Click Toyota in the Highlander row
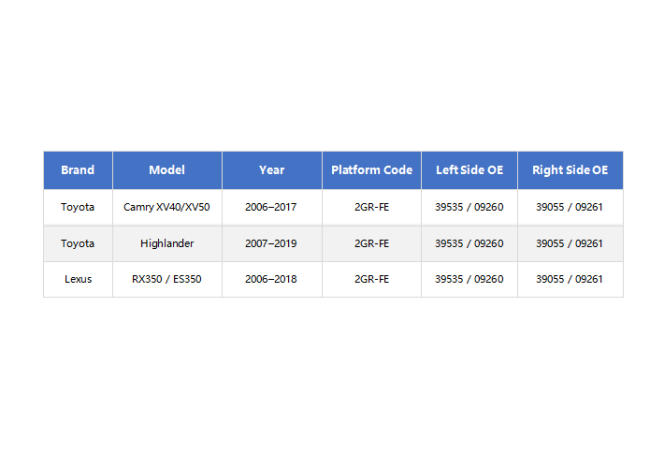650x454 pixels. [x=78, y=243]
